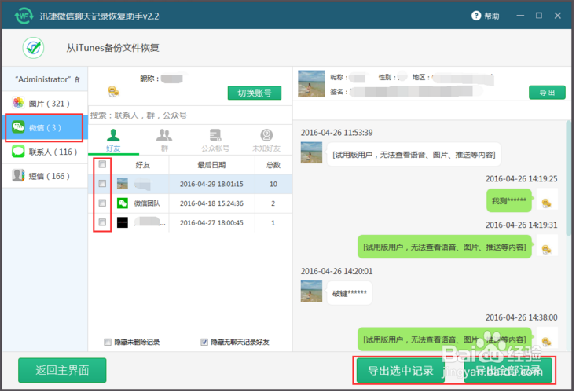The image size is (576, 392).
Task: Click sender avatar on 破键****** message
Action: (311, 291)
